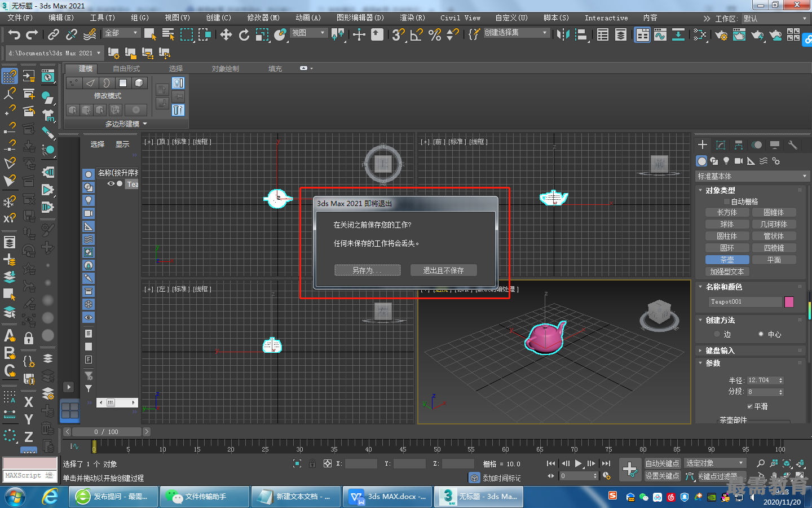Click the 球体 sphere button
The width and height of the screenshot is (812, 508).
[x=727, y=224]
